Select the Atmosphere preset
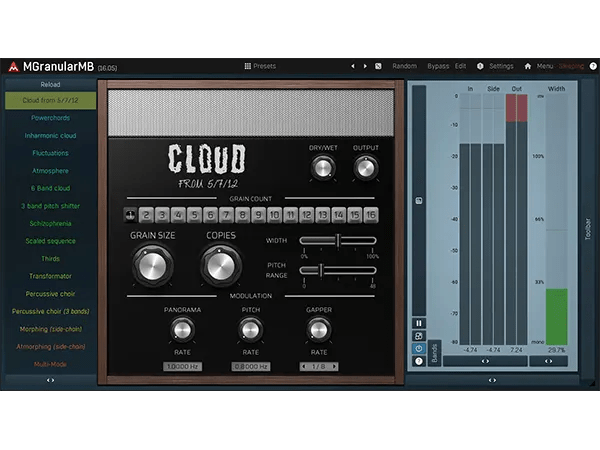Image resolution: width=600 pixels, height=450 pixels. 51,171
